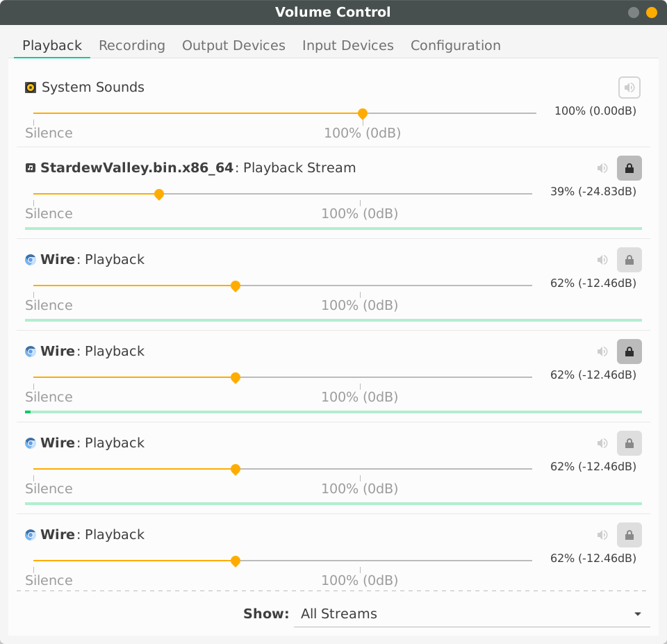Viewport: 667px width, 644px height.
Task: Mute the last Wire playback stream
Action: pyautogui.click(x=602, y=534)
